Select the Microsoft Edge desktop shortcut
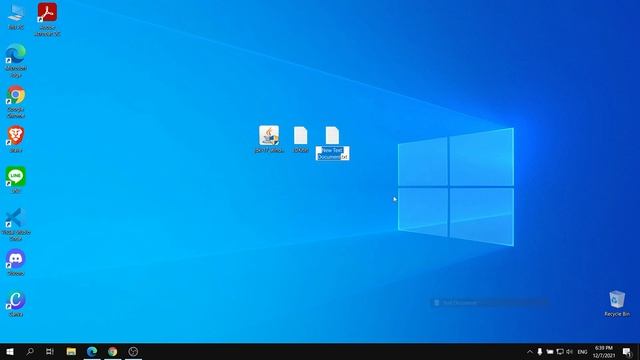Screen dimensions: 640x360 (x=16, y=60)
